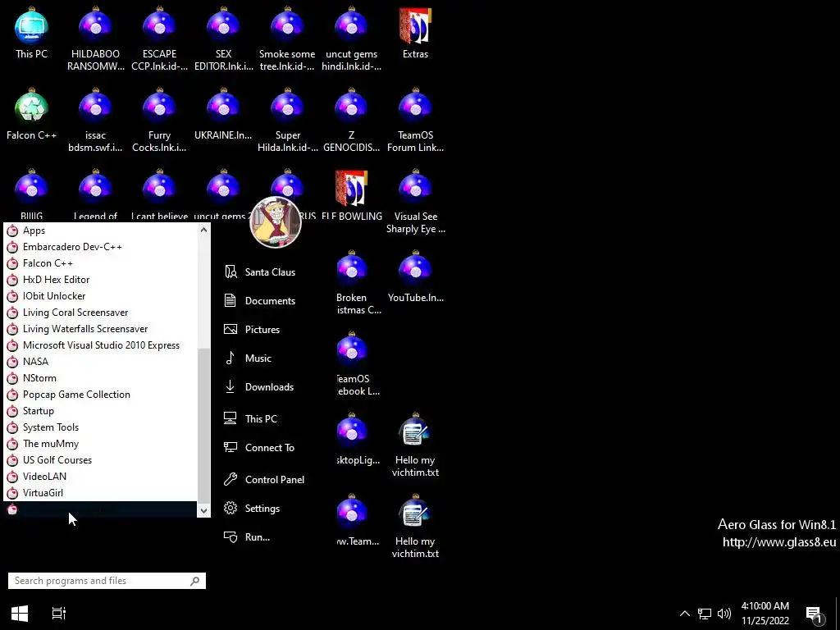Click the Super Hilda desktop shortcut
The height and width of the screenshot is (630, 840).
click(287, 120)
